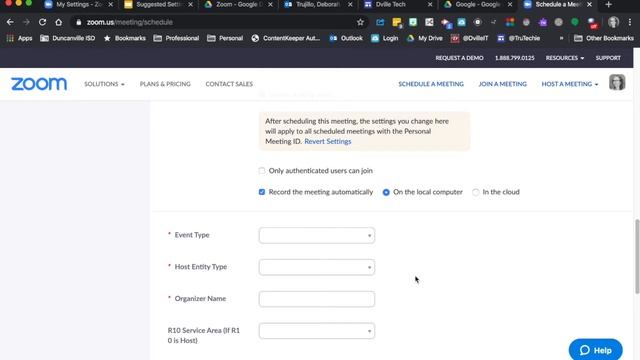
Task: Open the Professional bookmark folder
Action: coord(176,38)
